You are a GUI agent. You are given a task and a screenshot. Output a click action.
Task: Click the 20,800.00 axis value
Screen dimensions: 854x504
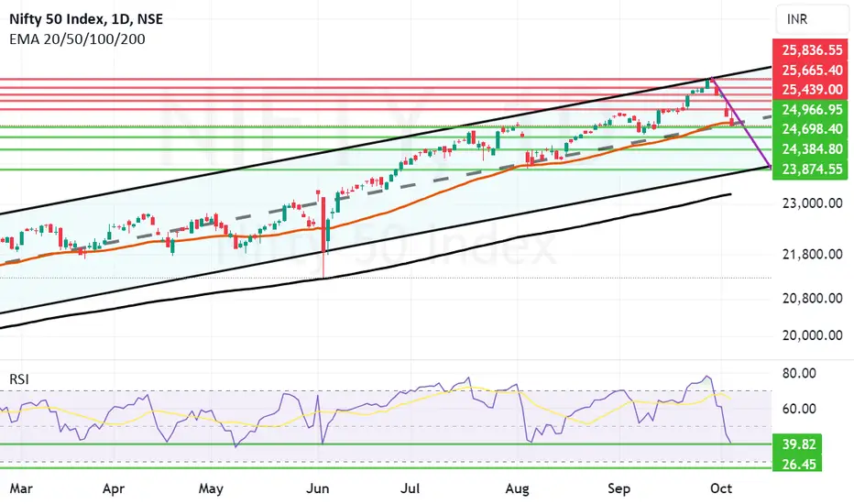click(x=812, y=298)
